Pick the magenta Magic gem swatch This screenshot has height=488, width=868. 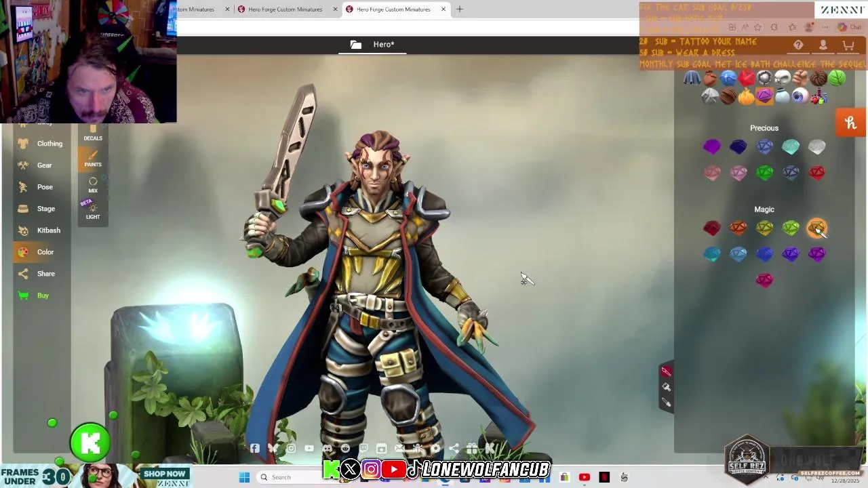[x=764, y=280]
